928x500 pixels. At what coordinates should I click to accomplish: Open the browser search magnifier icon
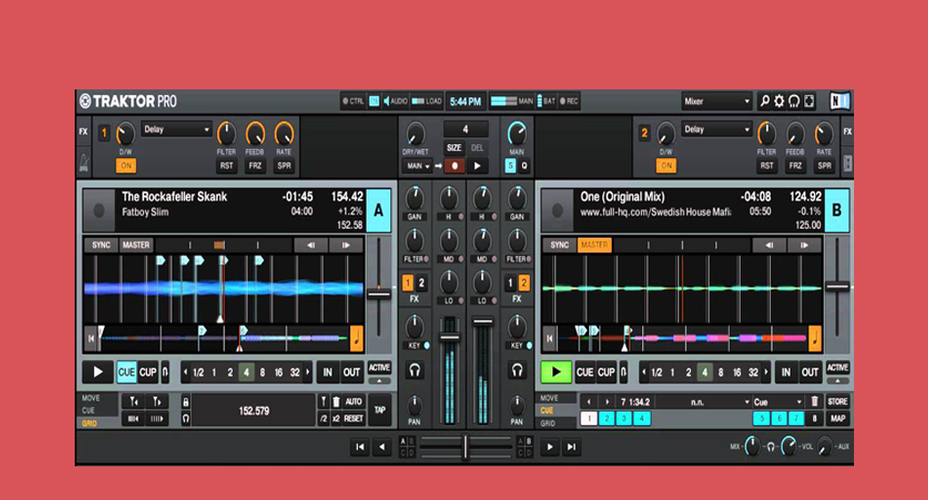point(765,101)
